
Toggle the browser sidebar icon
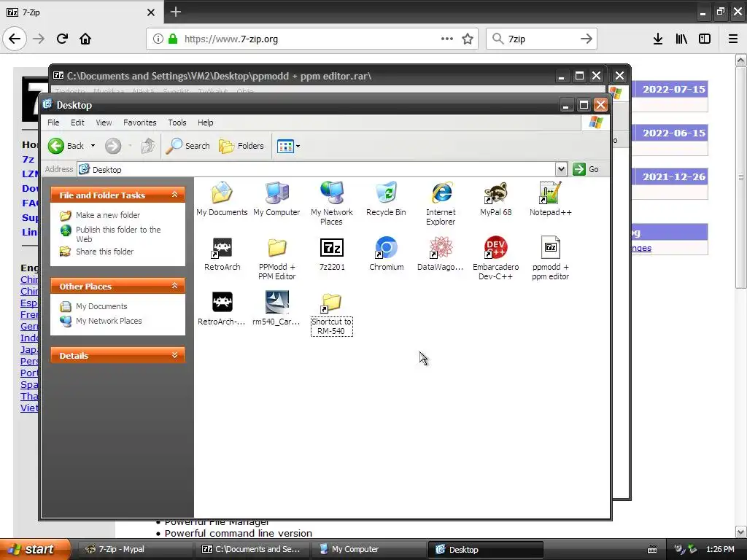pyautogui.click(x=705, y=39)
